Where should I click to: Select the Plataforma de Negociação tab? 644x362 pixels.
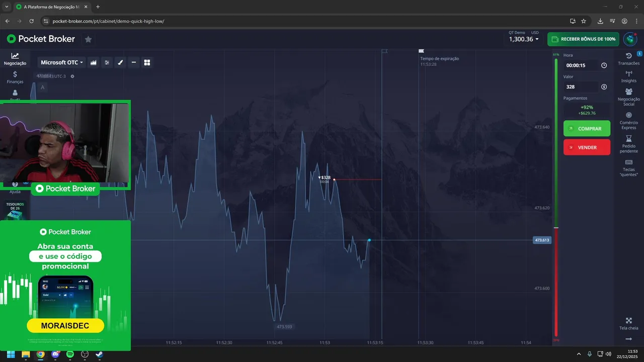tap(52, 7)
